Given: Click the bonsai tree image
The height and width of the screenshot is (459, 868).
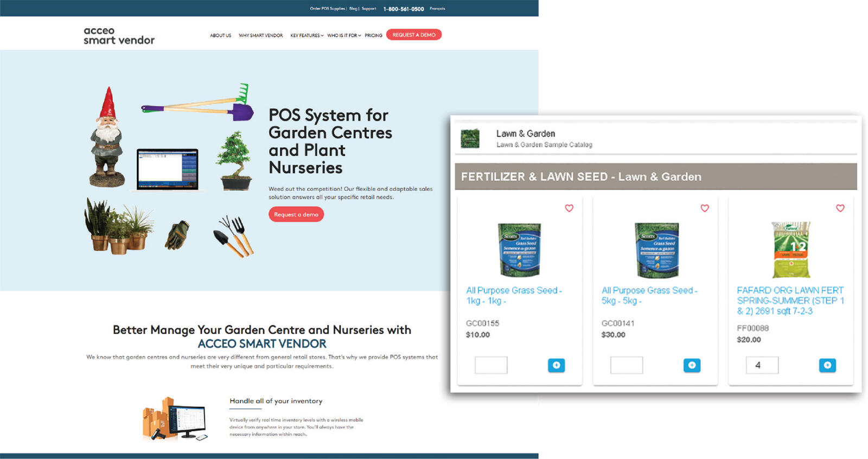Looking at the screenshot, I should click(234, 161).
